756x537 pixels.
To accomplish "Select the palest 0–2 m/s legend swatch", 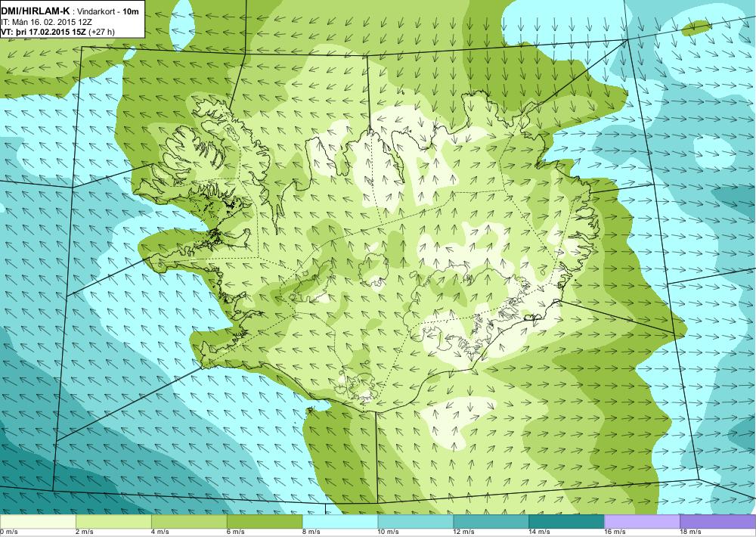I will (38, 522).
